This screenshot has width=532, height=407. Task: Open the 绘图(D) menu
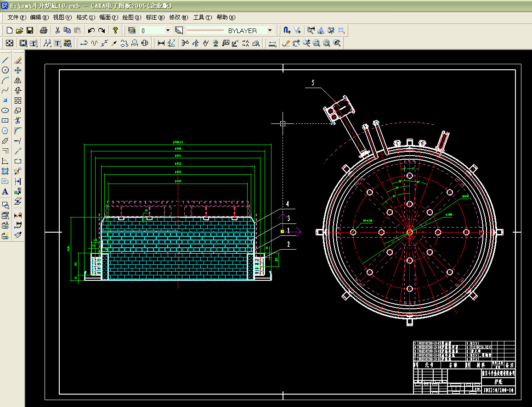(131, 17)
